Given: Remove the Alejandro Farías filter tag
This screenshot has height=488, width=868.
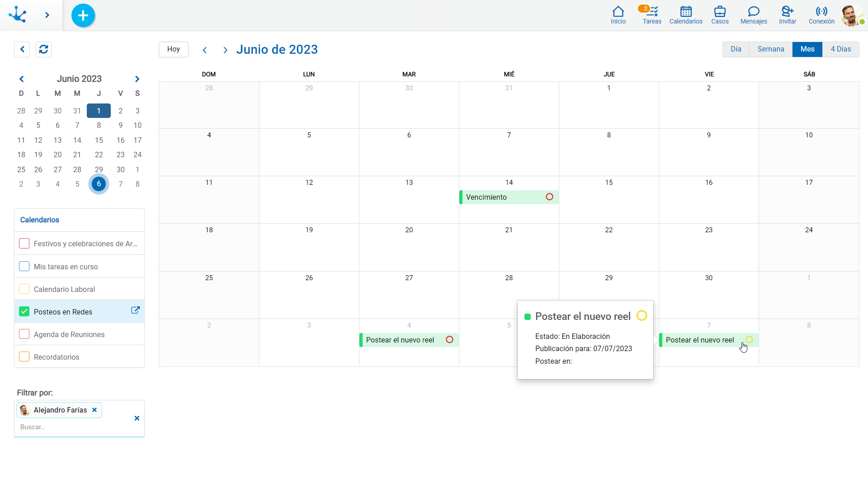Looking at the screenshot, I should point(94,410).
